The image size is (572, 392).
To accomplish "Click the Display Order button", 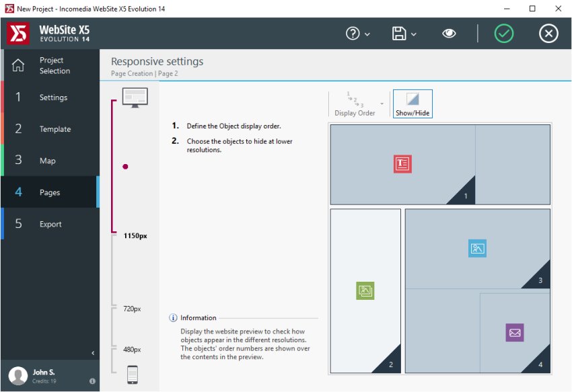I will pyautogui.click(x=355, y=104).
